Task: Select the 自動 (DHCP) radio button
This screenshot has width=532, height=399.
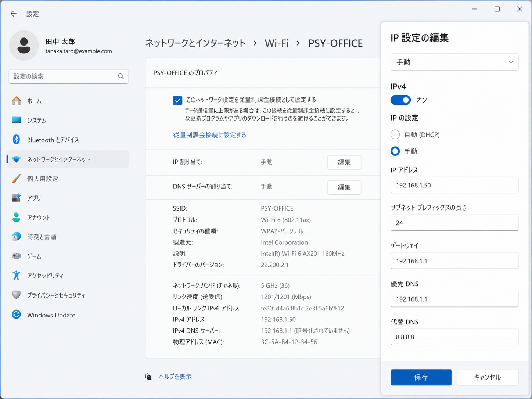Action: pos(395,134)
